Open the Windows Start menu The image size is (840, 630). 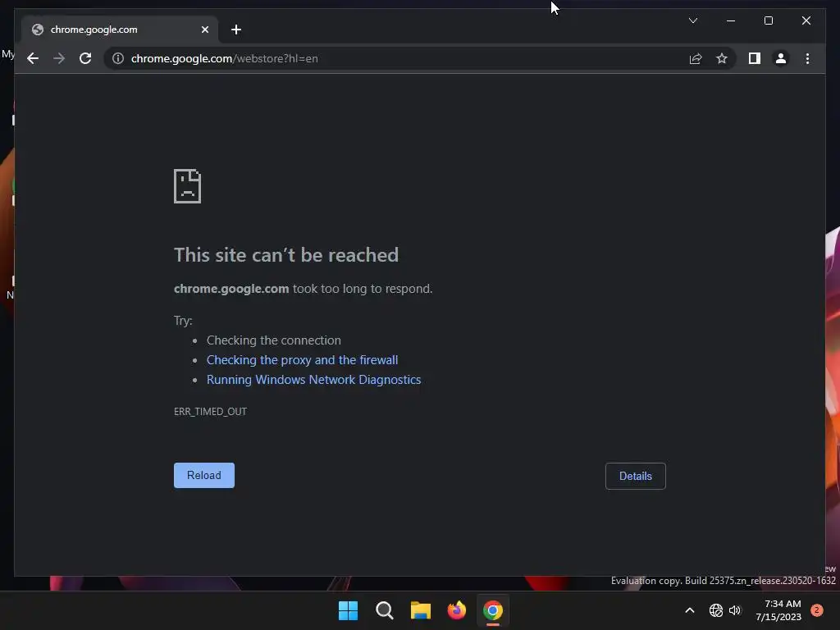tap(348, 610)
